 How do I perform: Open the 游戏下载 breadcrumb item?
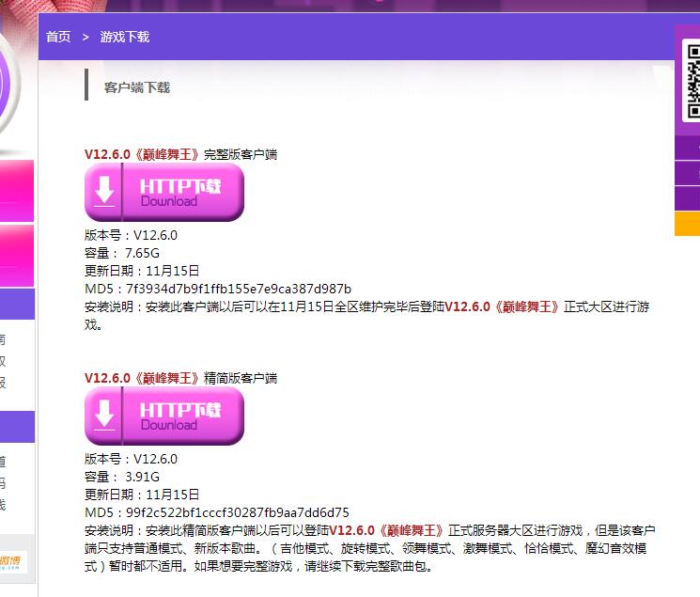pos(124,37)
